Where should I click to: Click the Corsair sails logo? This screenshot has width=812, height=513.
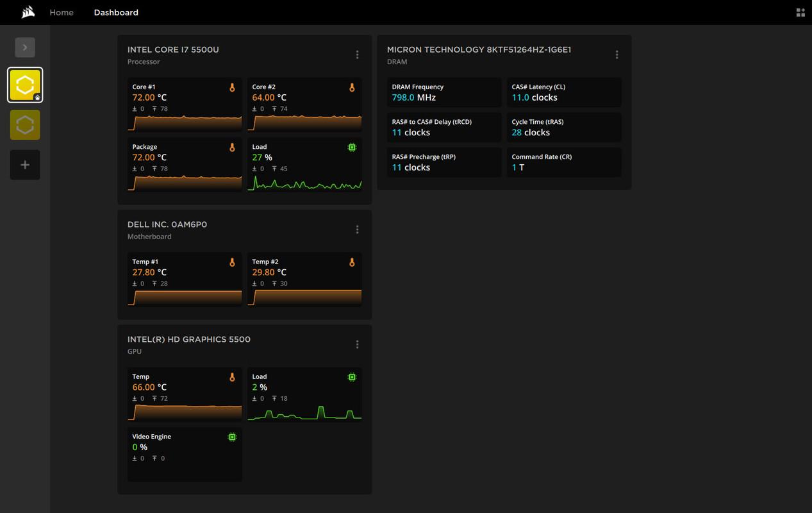[28, 12]
